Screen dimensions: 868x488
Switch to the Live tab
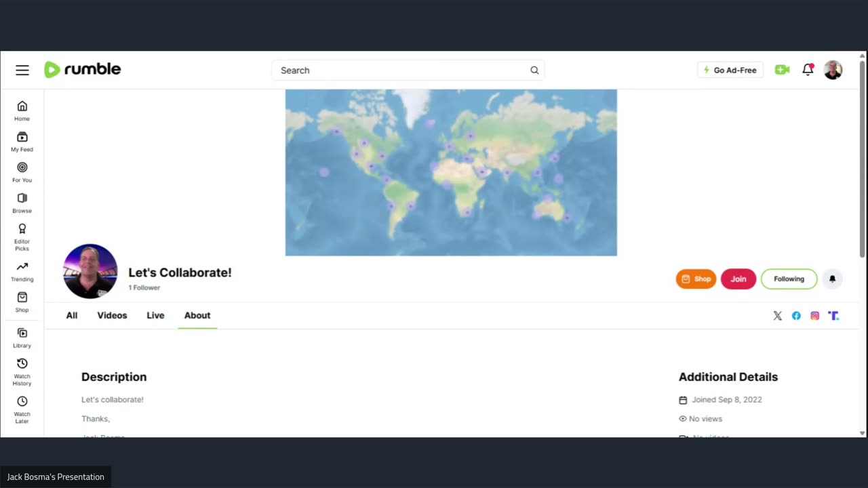click(155, 315)
